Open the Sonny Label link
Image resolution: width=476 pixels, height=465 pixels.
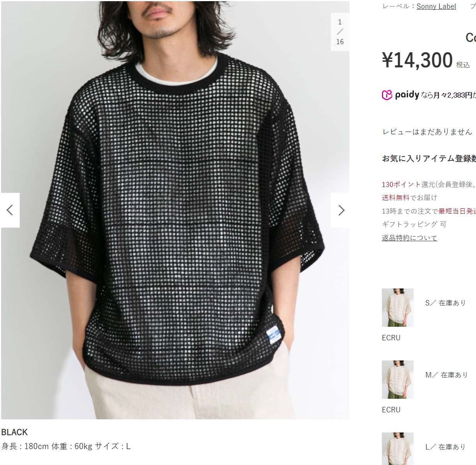[436, 6]
